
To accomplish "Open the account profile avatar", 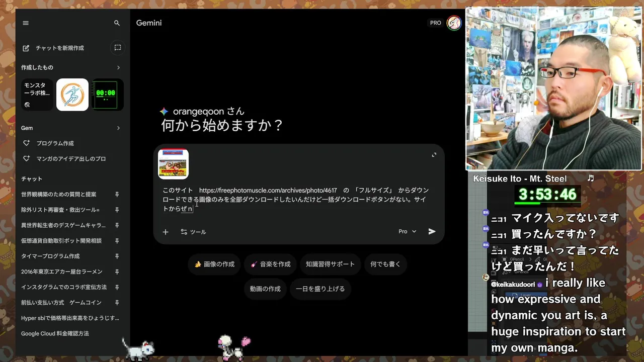I will click(454, 23).
